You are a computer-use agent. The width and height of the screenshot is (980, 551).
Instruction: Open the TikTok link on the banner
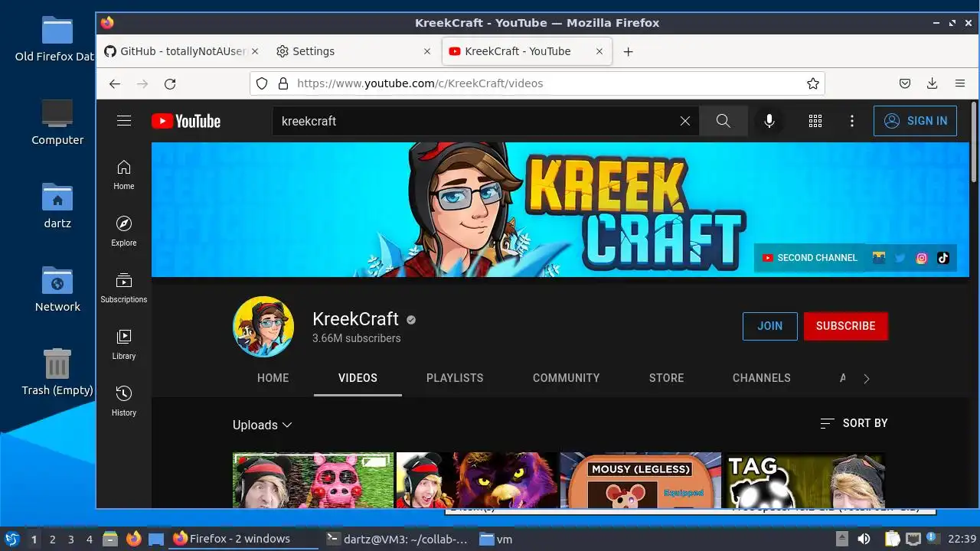pyautogui.click(x=943, y=258)
